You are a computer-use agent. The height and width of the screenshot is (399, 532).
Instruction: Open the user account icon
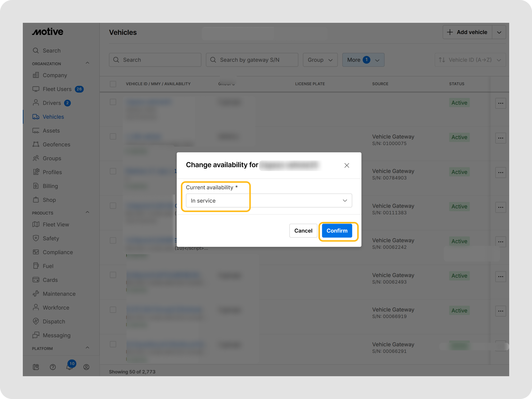tap(86, 367)
